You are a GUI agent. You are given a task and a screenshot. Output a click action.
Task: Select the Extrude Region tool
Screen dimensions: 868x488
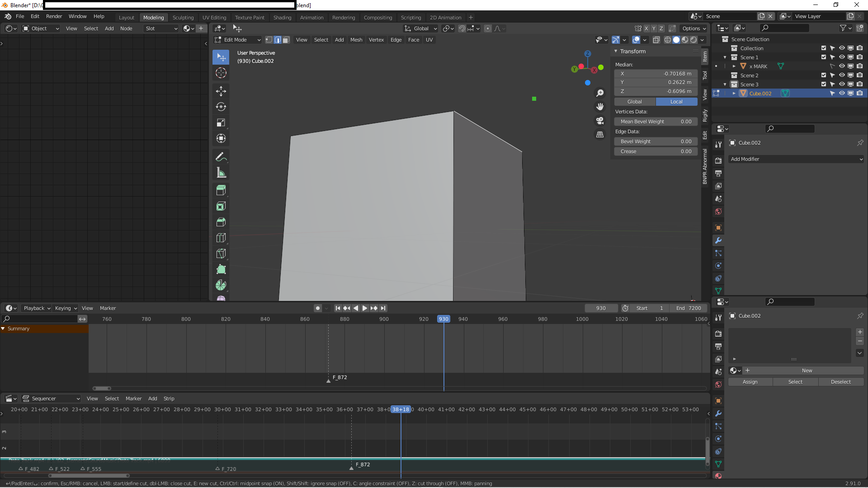pos(221,190)
